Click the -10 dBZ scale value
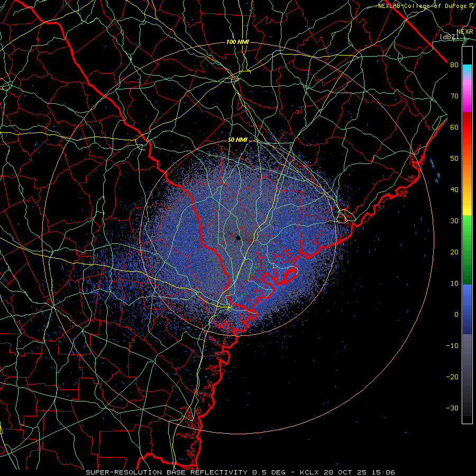The height and width of the screenshot is (476, 476). click(452, 346)
